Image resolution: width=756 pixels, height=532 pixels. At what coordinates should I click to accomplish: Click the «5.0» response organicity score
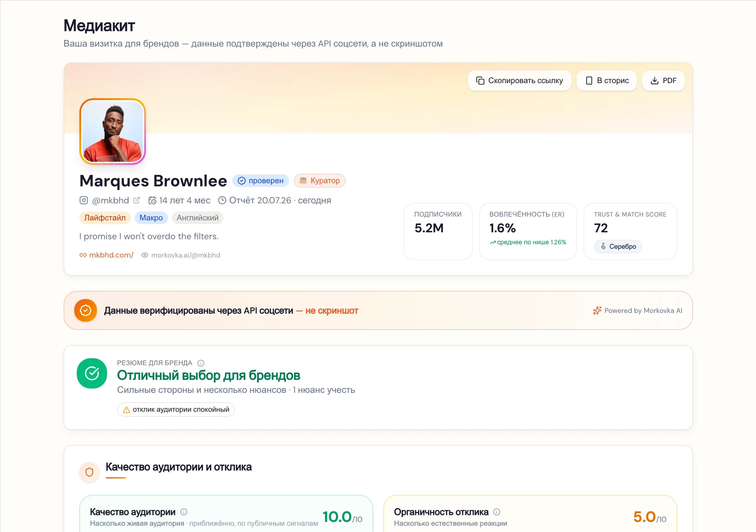coord(644,517)
